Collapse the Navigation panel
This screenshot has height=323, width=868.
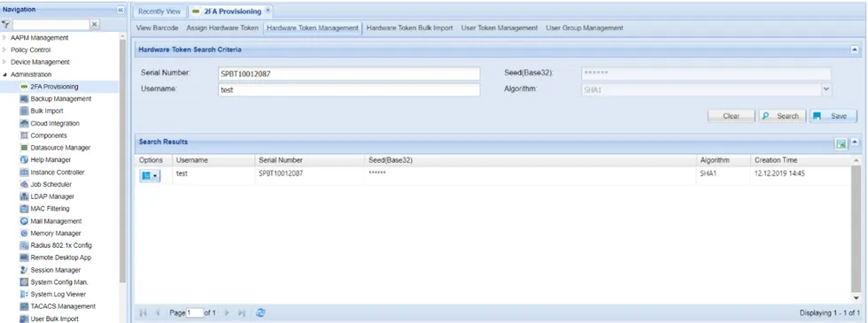[x=120, y=11]
